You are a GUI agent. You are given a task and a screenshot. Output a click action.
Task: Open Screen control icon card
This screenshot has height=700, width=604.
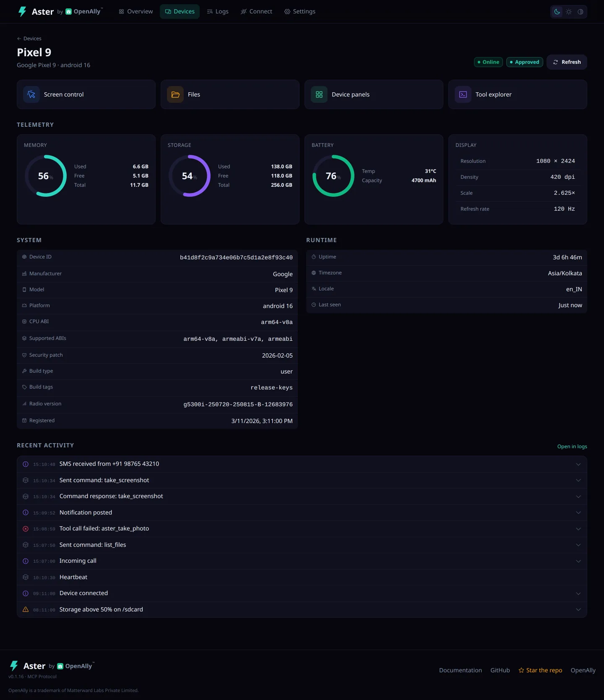(31, 94)
